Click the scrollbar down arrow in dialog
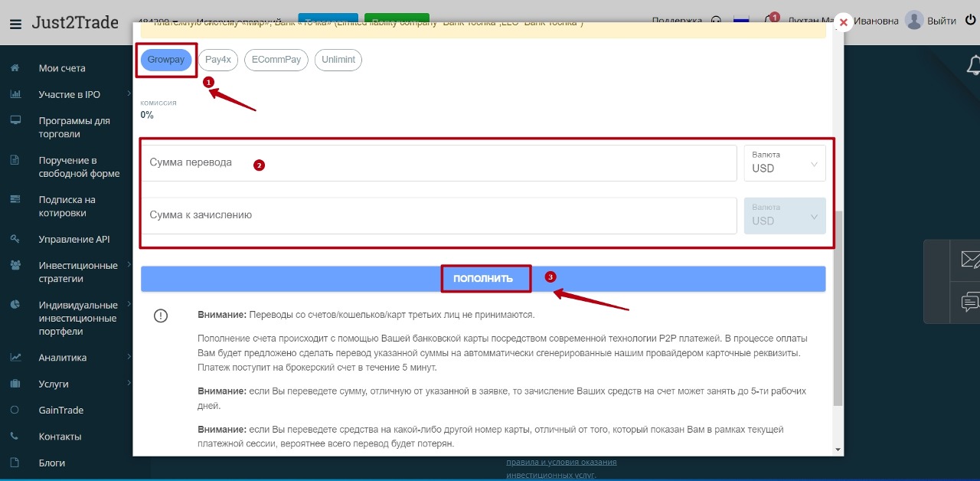980x481 pixels. [838, 450]
